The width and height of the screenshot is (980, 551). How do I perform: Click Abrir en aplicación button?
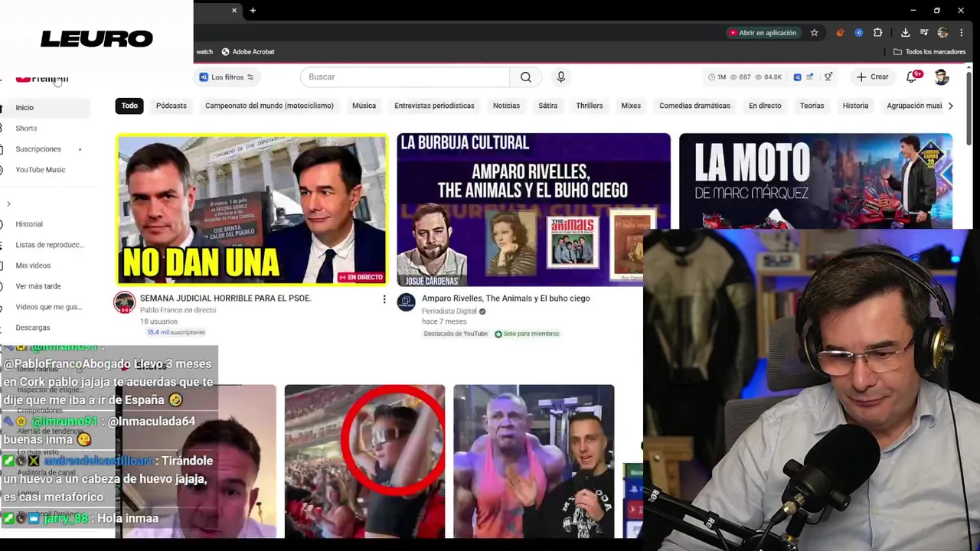pos(763,33)
